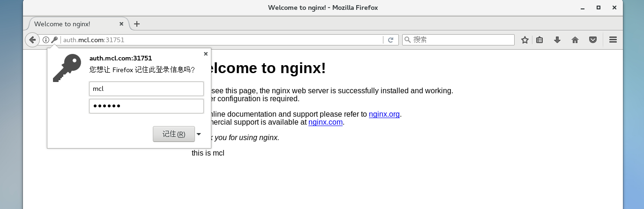Screen dimensions: 644x209
Task: Open a new tab with plus button
Action: pyautogui.click(x=137, y=24)
